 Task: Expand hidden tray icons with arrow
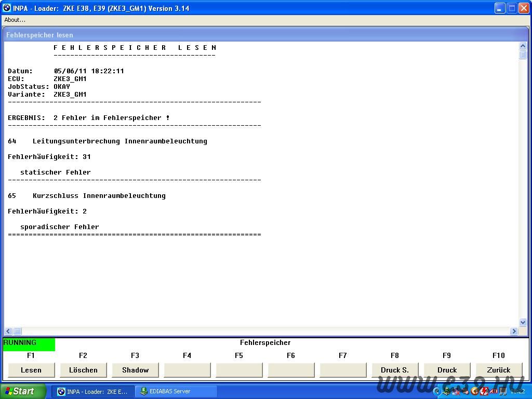pos(437,391)
